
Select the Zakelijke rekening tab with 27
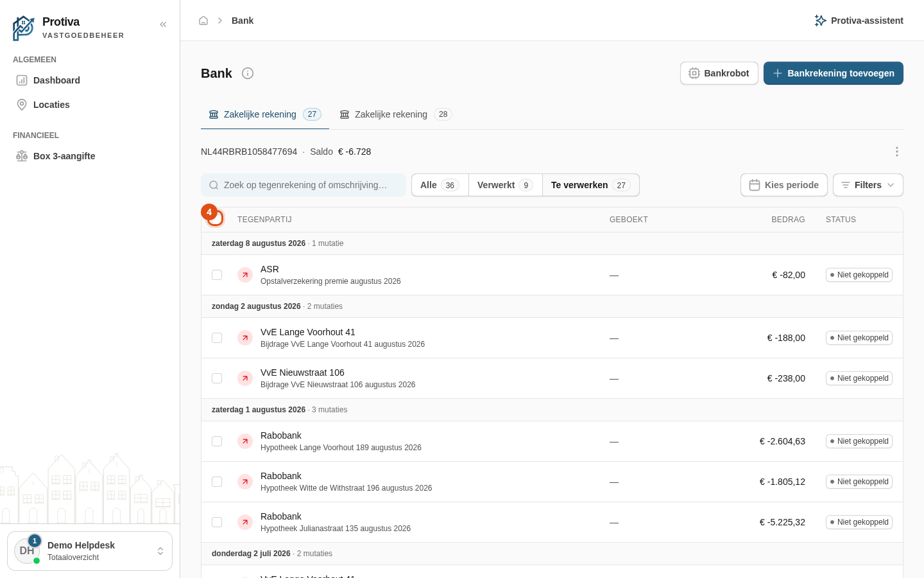(265, 114)
